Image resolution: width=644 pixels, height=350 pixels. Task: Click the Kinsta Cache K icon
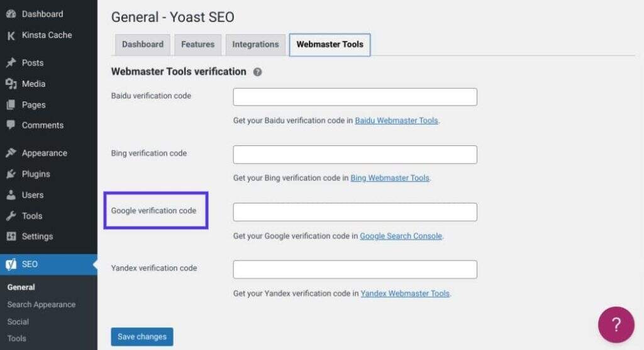click(11, 35)
